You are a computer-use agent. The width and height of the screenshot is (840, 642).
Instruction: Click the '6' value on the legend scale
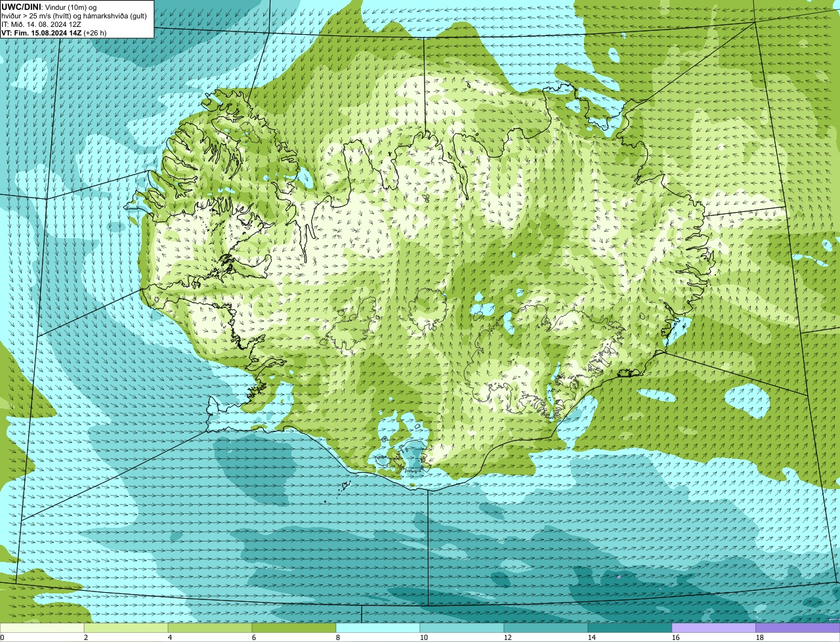(x=254, y=637)
